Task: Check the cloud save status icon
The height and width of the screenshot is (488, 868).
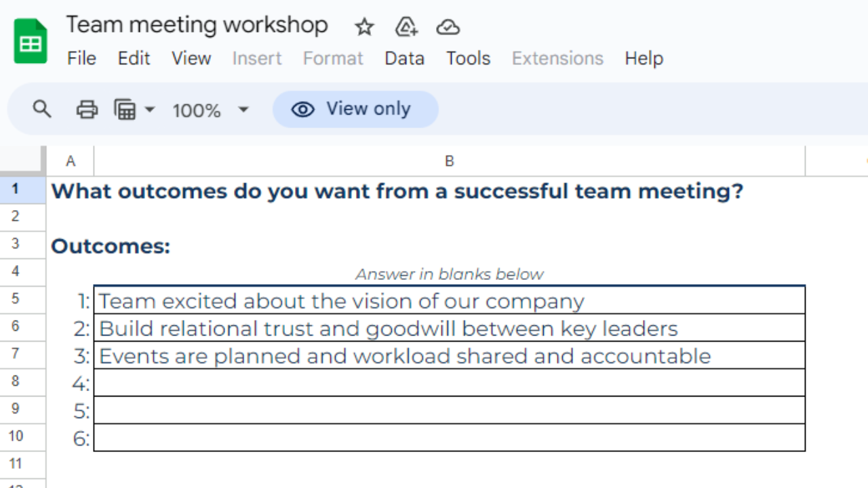Action: coord(448,27)
